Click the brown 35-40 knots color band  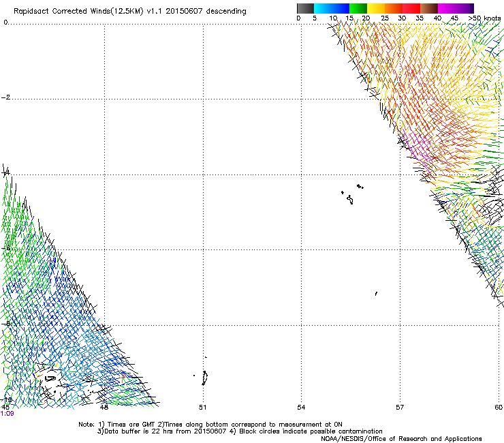[x=429, y=8]
